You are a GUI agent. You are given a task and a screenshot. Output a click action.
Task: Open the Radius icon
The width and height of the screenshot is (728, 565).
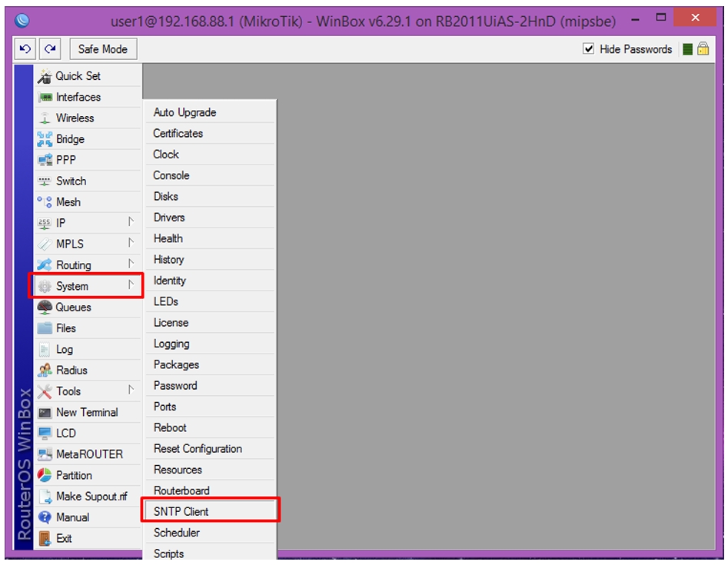(45, 371)
